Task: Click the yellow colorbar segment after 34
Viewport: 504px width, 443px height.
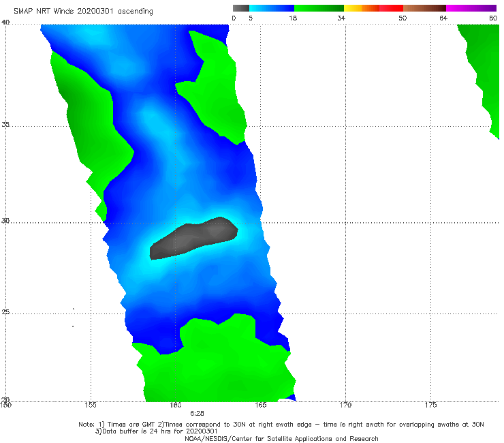Action: pos(353,8)
